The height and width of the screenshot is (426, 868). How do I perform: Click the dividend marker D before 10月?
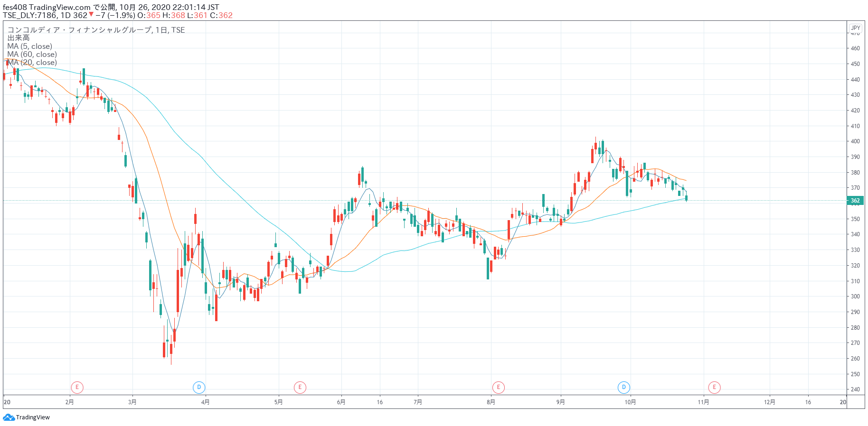tap(623, 388)
